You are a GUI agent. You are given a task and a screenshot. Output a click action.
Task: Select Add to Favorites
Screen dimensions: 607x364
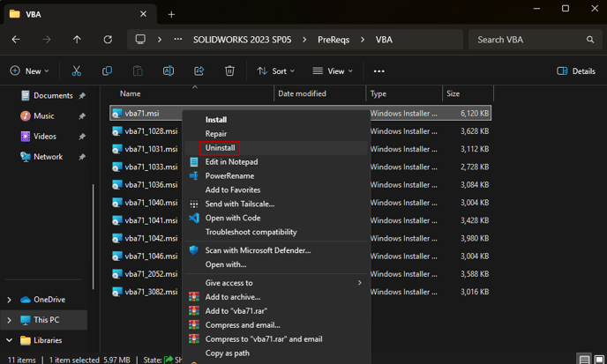233,189
